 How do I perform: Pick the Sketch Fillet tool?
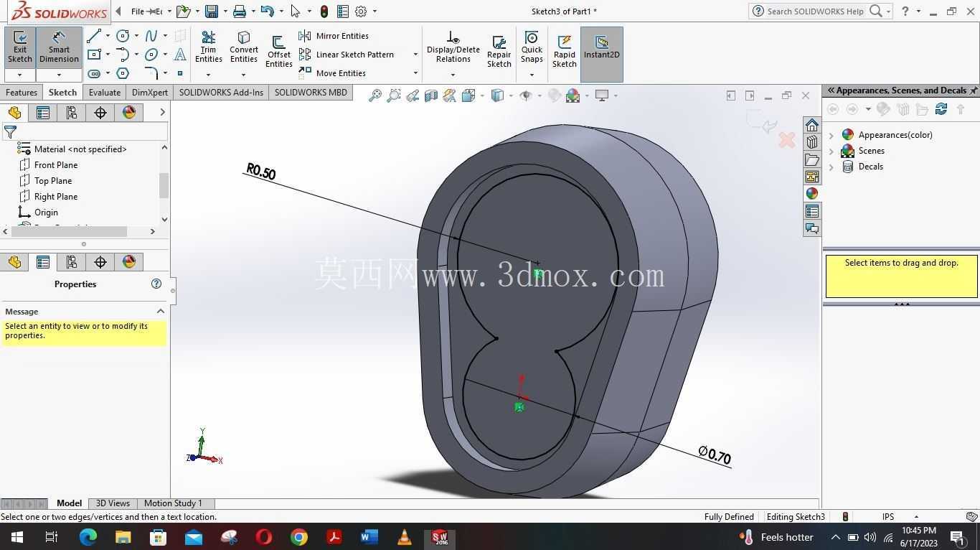(151, 73)
